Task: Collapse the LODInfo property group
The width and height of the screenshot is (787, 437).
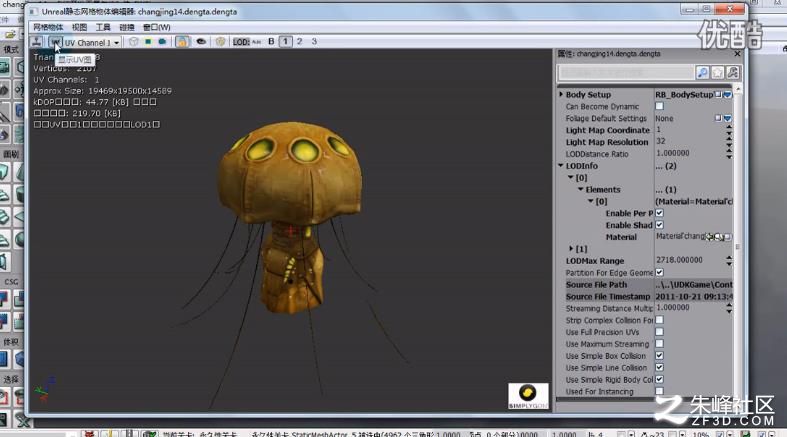Action: click(x=561, y=166)
